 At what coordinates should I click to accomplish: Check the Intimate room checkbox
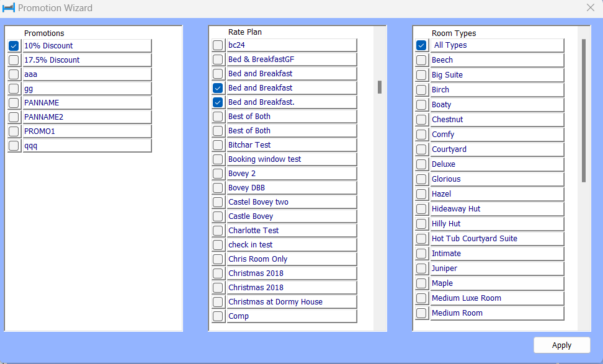pos(421,254)
